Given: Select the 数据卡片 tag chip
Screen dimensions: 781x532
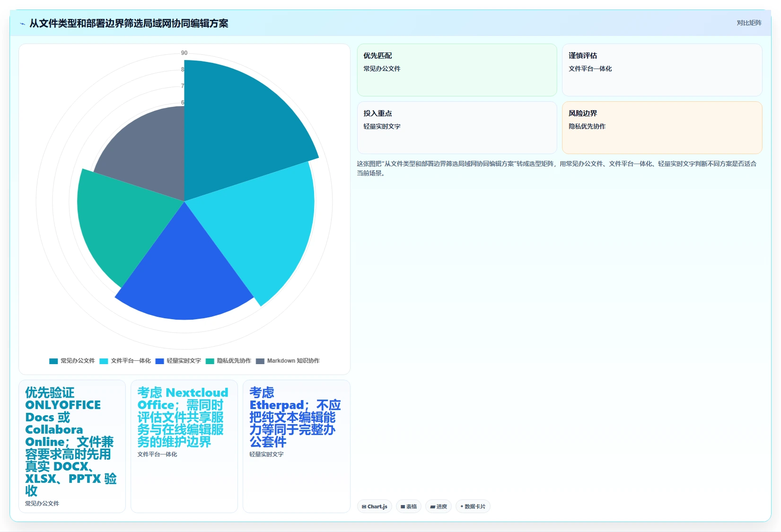Looking at the screenshot, I should click(x=473, y=506).
